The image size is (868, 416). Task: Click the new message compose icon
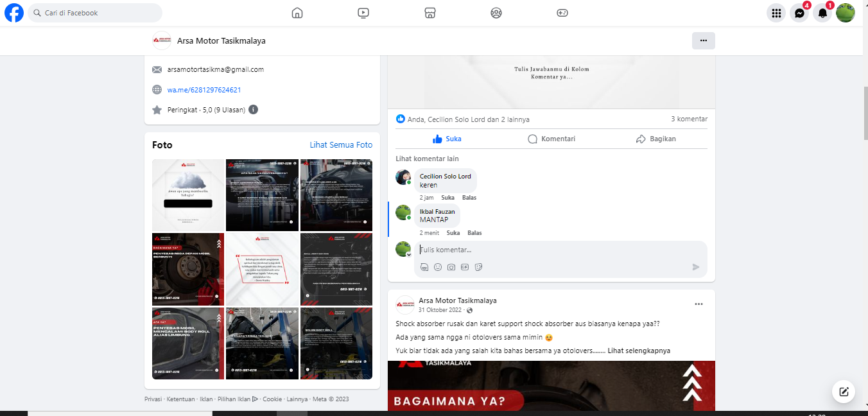(x=844, y=391)
